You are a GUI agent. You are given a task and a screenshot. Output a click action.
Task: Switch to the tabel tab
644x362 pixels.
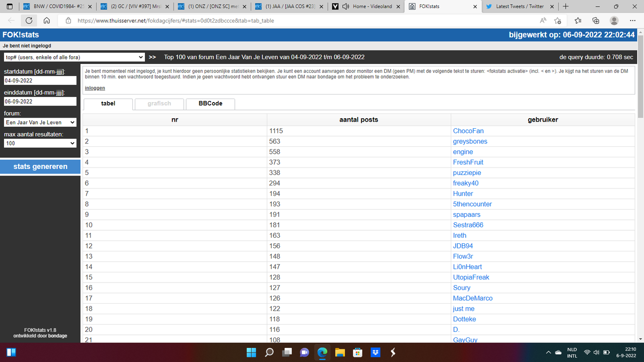[108, 104]
